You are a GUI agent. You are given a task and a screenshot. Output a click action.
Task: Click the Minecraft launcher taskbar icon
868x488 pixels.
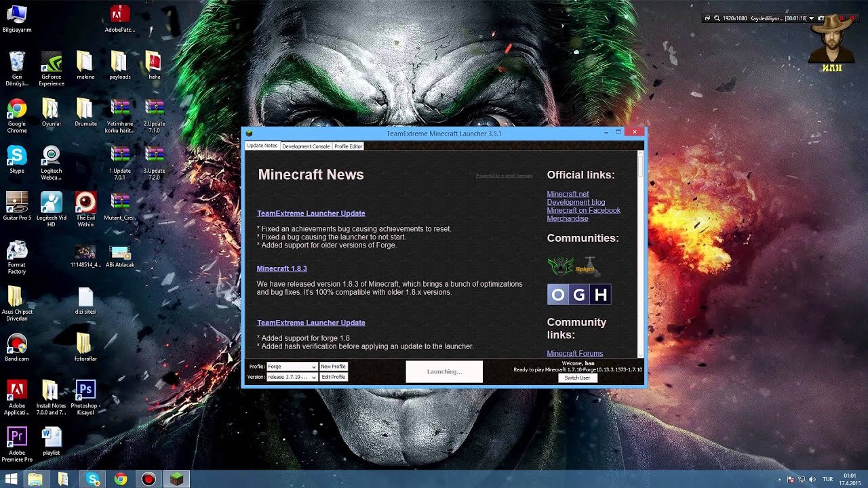176,479
